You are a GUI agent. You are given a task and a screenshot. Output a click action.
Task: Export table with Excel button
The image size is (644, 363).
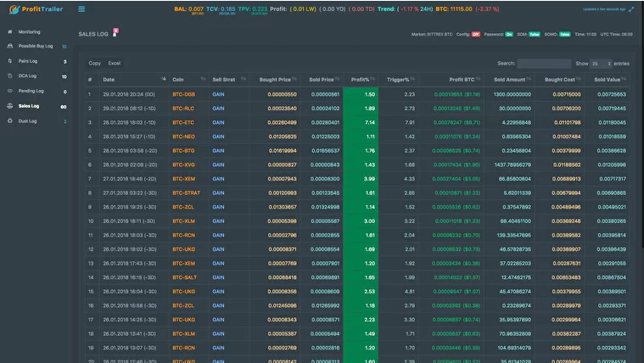(115, 64)
